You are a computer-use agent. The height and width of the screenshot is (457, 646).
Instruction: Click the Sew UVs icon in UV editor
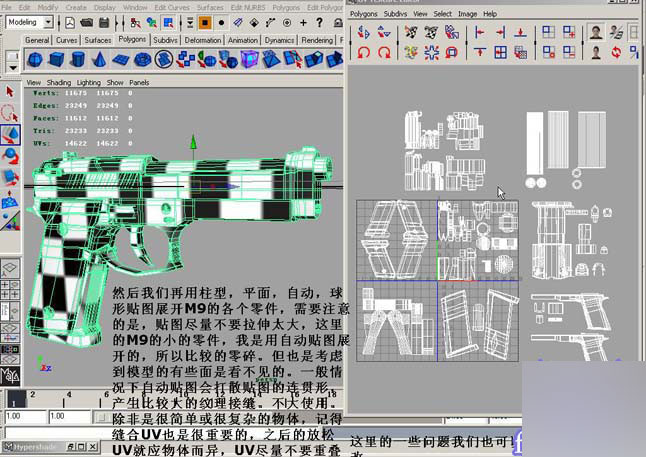tap(431, 33)
